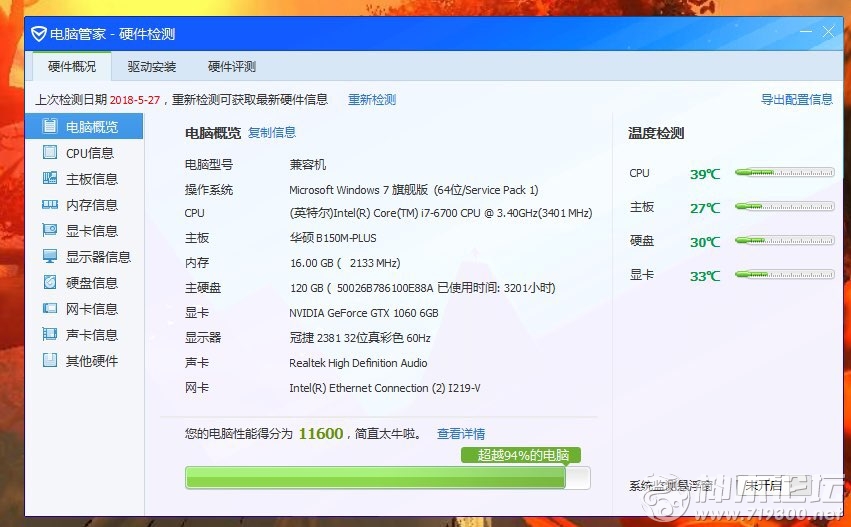Click the 33℃ graphics card temperature value

coord(705,276)
